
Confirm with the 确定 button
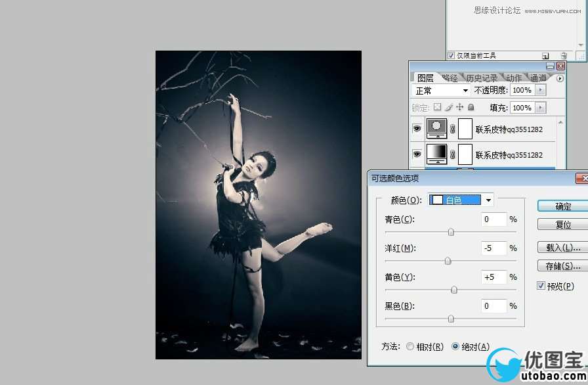(x=563, y=206)
